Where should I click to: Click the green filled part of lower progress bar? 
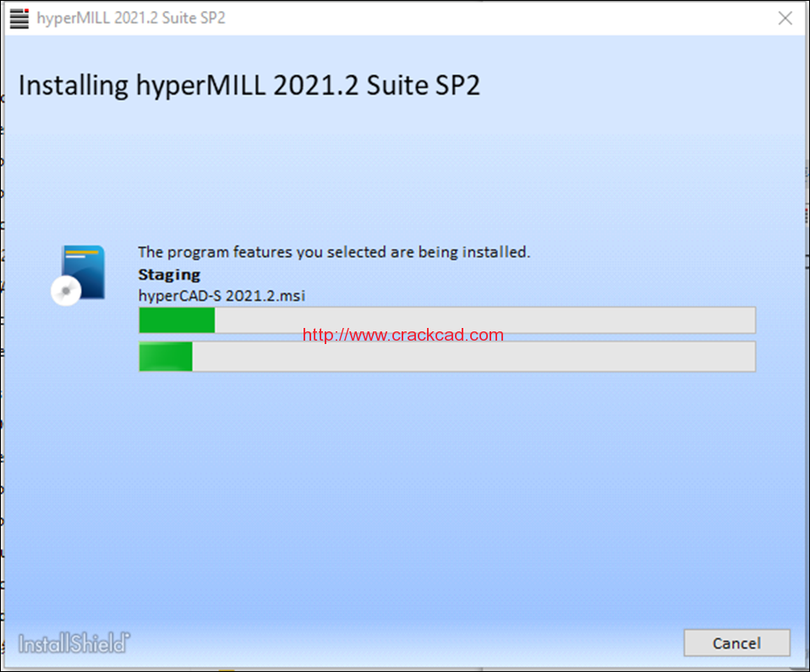point(166,357)
